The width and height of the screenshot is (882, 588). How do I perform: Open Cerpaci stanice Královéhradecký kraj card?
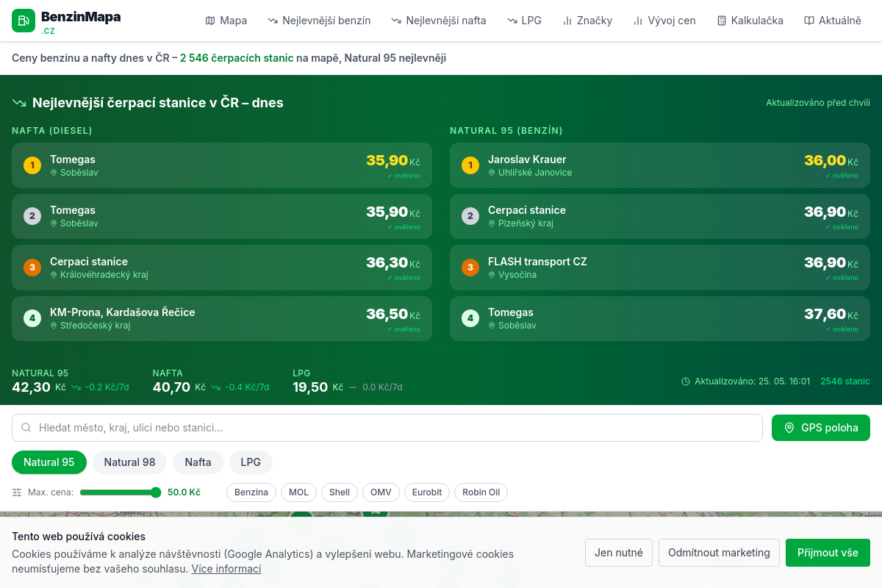pos(222,268)
